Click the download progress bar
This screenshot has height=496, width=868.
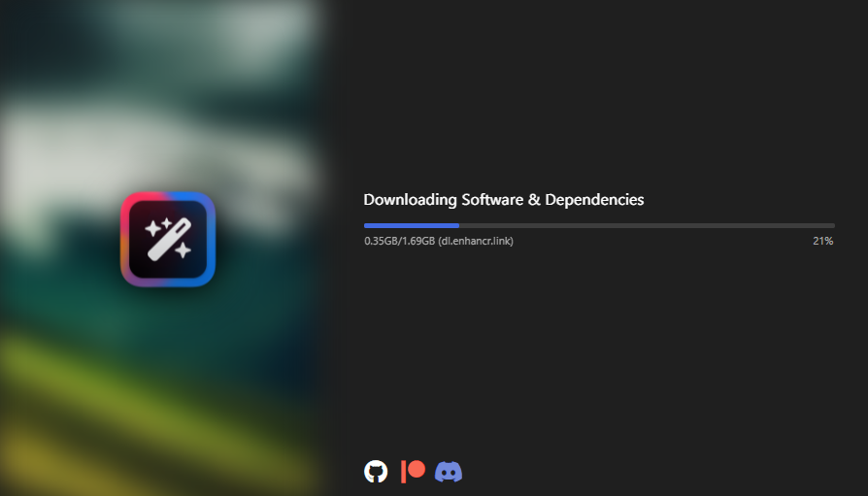pos(599,226)
